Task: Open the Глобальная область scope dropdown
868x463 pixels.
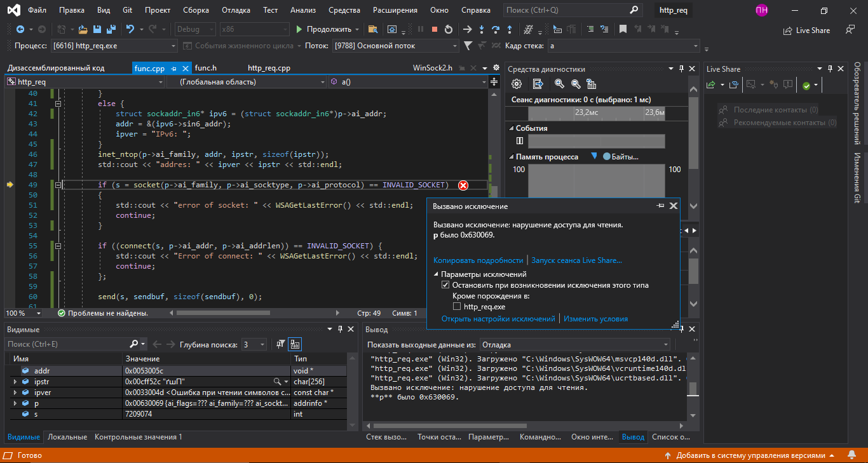Action: 247,82
